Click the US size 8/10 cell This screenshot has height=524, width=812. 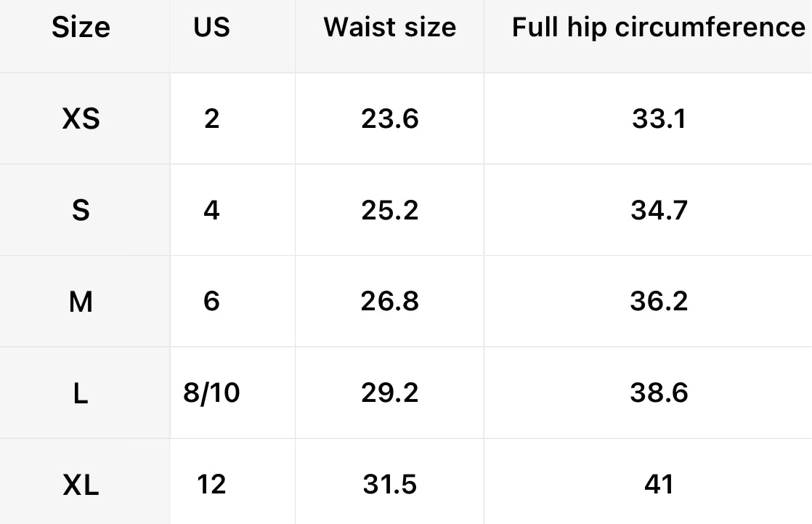[211, 392]
